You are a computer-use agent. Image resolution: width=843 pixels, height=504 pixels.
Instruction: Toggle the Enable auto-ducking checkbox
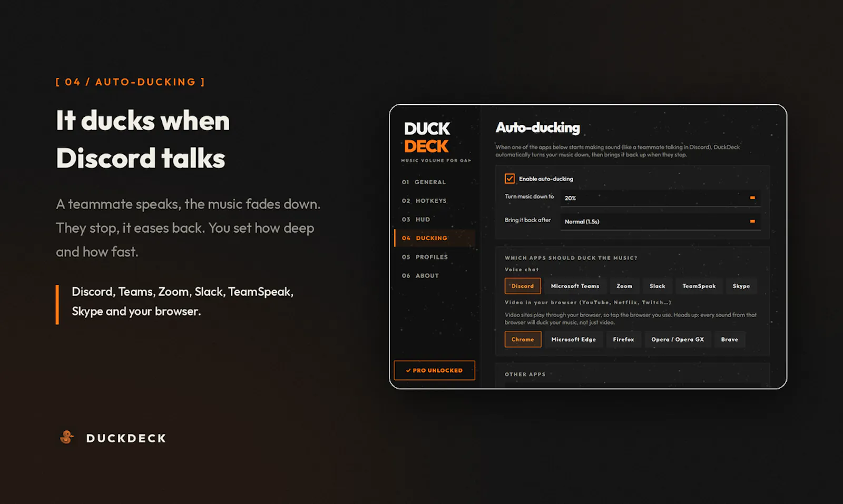[509, 179]
